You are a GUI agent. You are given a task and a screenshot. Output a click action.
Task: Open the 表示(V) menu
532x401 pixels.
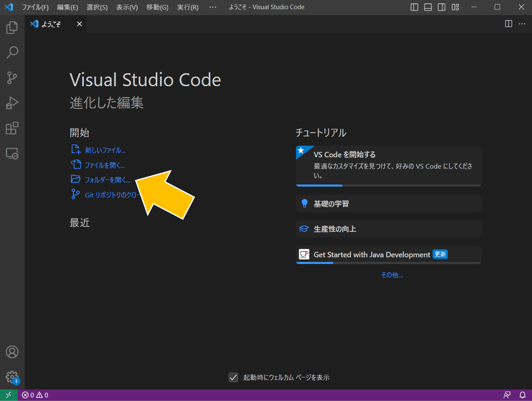127,7
